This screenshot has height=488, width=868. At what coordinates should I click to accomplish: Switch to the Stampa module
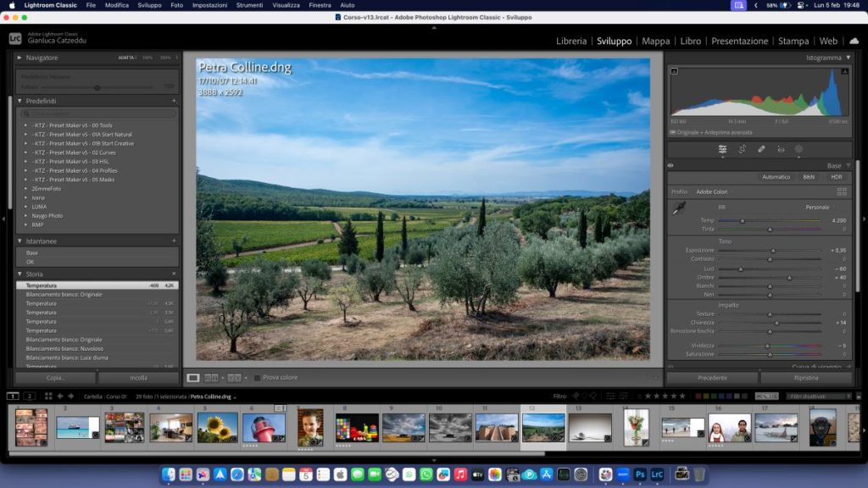coord(793,41)
